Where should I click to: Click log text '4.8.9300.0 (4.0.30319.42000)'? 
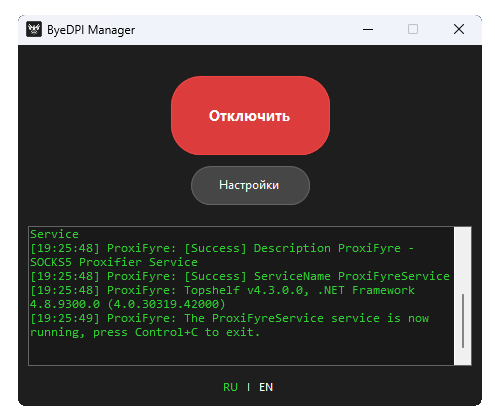[x=128, y=304]
